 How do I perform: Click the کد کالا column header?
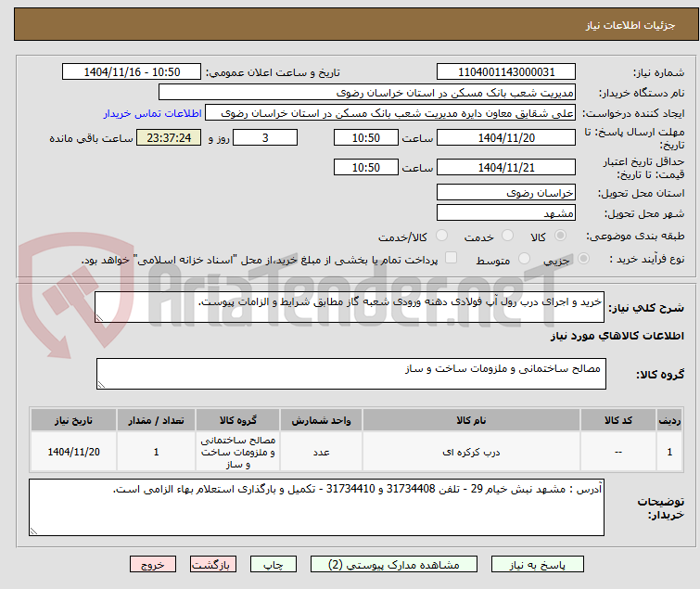(x=617, y=420)
